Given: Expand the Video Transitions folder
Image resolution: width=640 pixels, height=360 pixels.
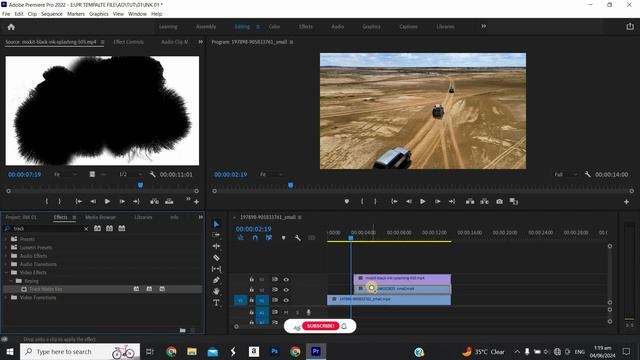Looking at the screenshot, I should coord(6,298).
